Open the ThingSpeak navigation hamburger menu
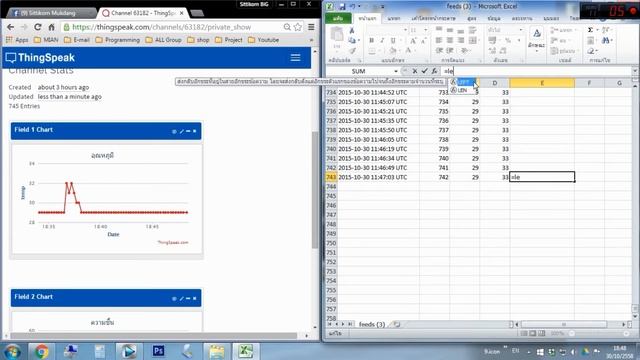This screenshot has width=640, height=360. pos(296,58)
